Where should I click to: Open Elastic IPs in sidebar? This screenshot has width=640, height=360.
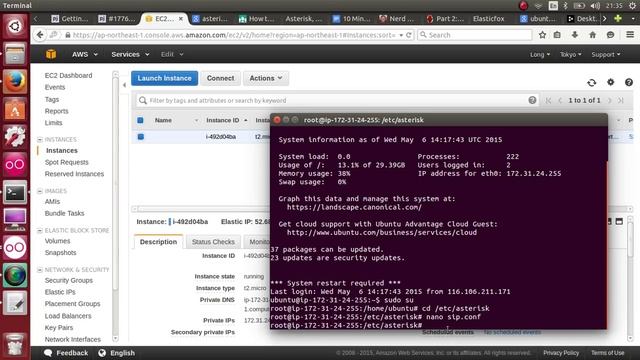(x=60, y=292)
